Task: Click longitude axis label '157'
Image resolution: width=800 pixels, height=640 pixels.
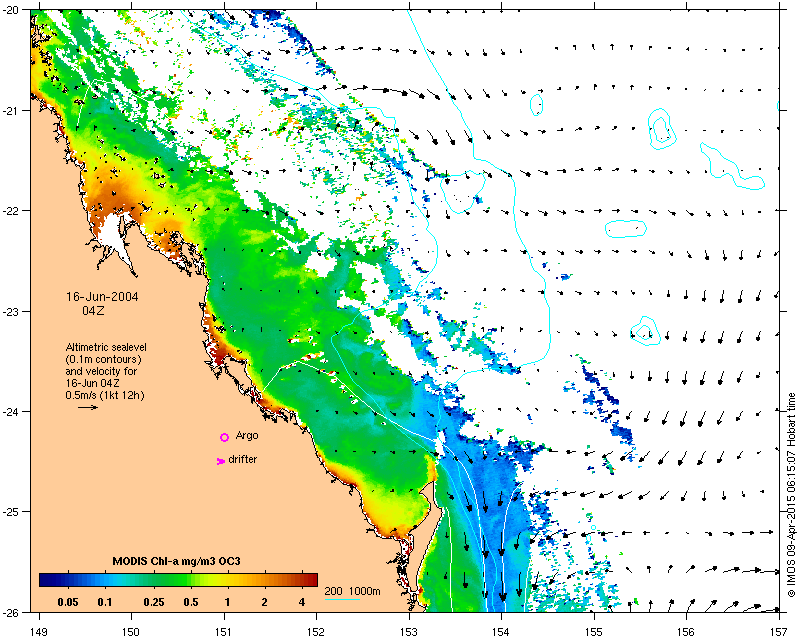Action: (780, 632)
